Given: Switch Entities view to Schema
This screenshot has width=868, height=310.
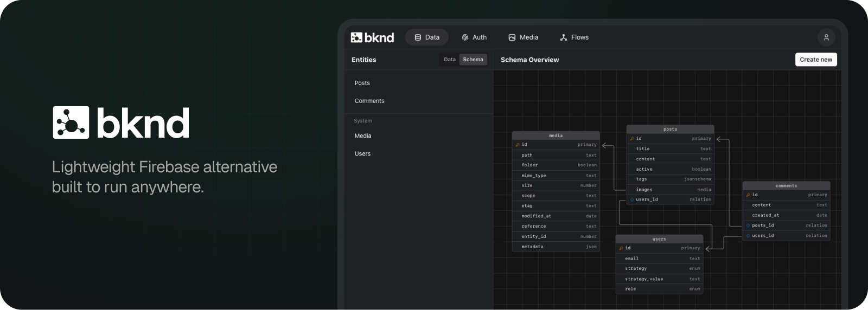Looking at the screenshot, I should (473, 60).
